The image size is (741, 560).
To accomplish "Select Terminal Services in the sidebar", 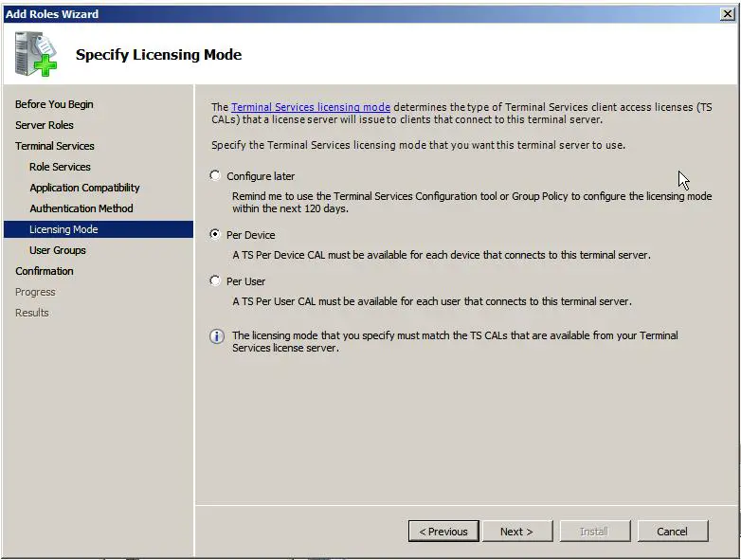I will coord(54,146).
